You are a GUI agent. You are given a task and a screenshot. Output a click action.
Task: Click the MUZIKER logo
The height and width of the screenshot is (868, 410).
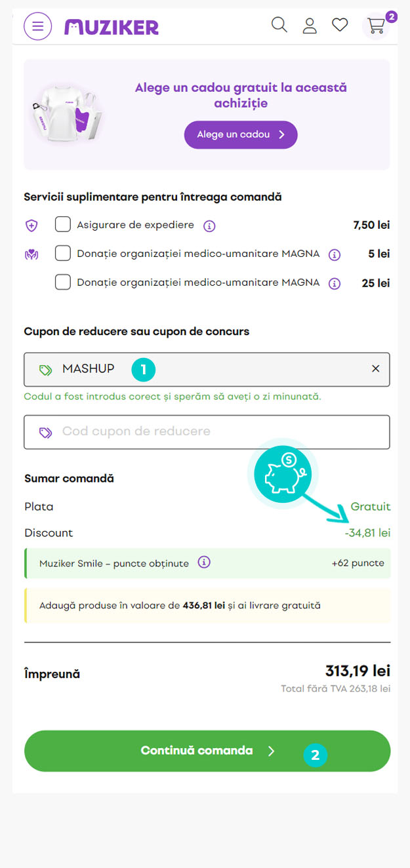pyautogui.click(x=112, y=27)
